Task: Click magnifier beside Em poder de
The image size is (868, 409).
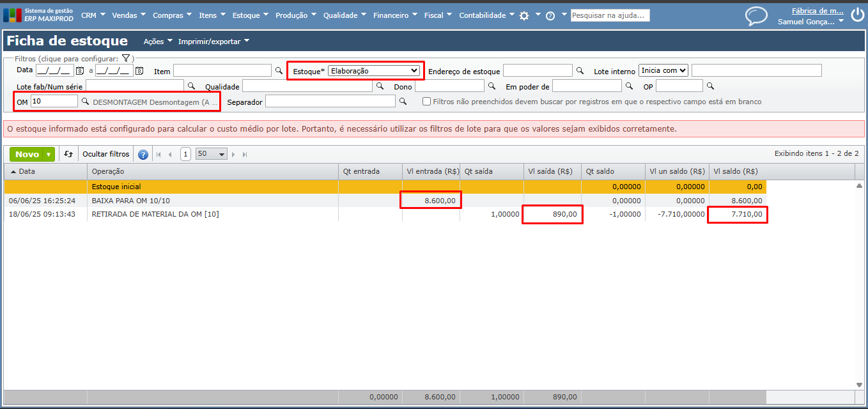Action: (629, 86)
